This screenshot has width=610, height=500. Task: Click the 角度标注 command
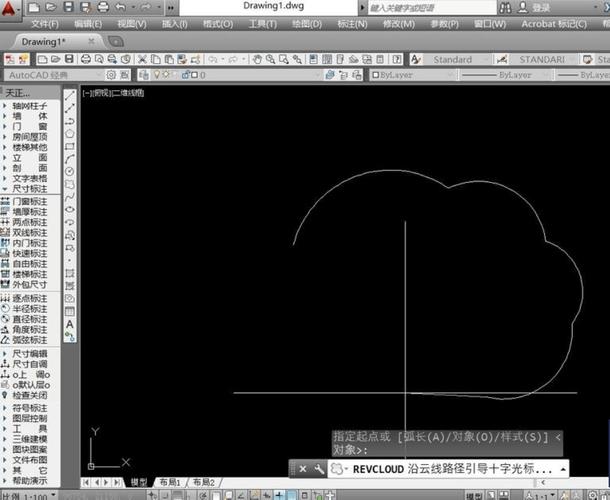(x=25, y=330)
